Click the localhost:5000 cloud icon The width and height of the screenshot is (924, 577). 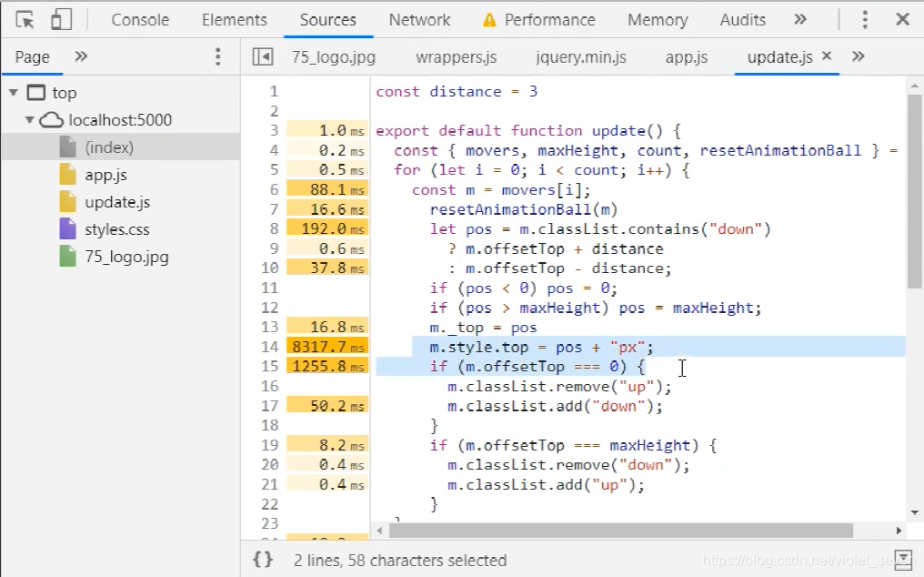[x=51, y=120]
